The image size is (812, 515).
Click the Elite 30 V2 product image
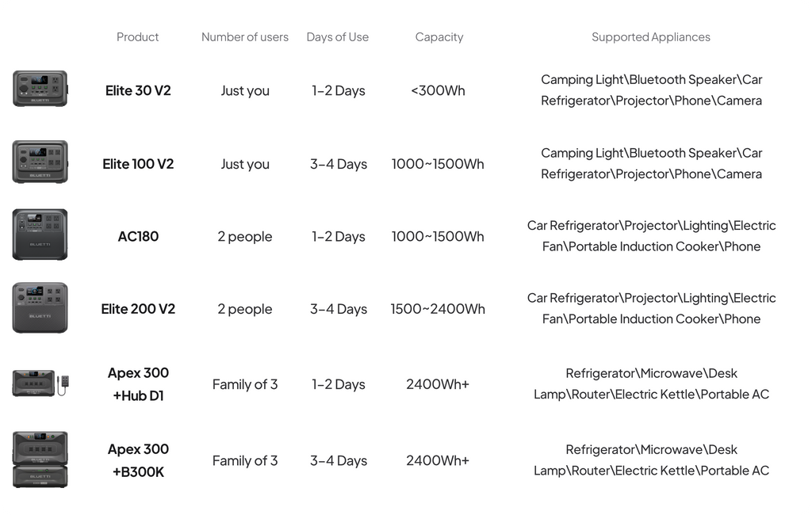tap(40, 89)
